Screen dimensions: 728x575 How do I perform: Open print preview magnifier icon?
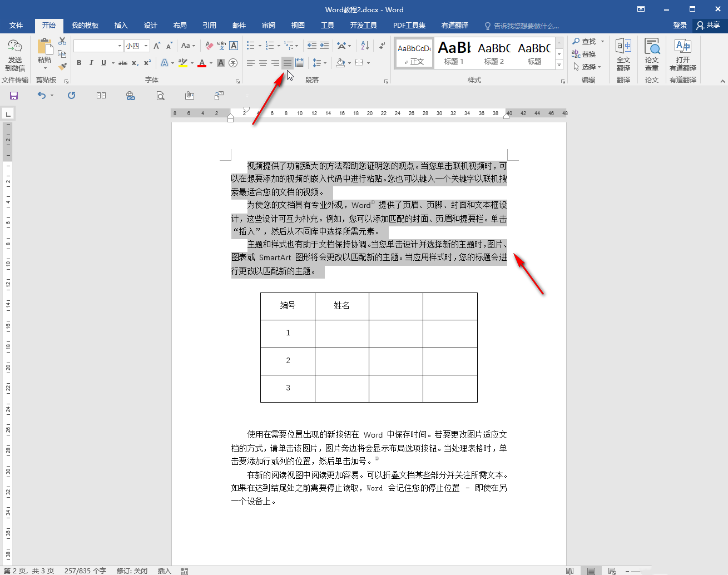click(160, 96)
